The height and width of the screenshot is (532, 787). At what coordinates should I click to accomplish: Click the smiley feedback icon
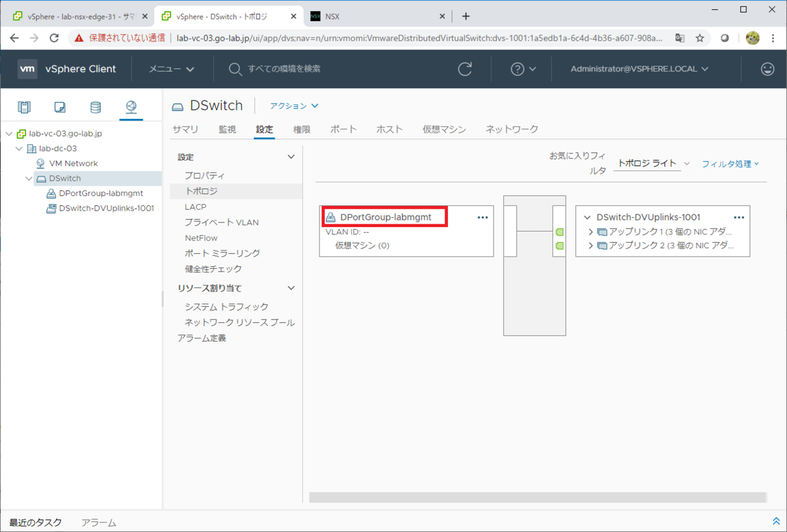[767, 69]
